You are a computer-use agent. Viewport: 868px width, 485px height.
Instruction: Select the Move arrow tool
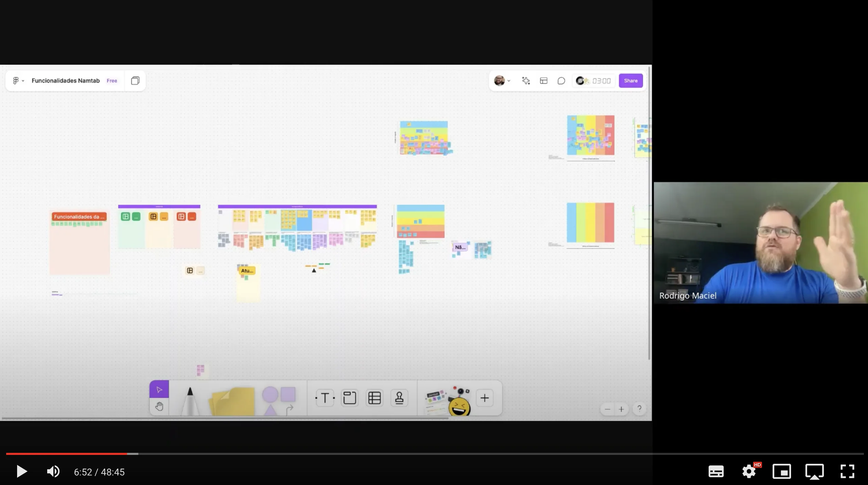tap(159, 389)
